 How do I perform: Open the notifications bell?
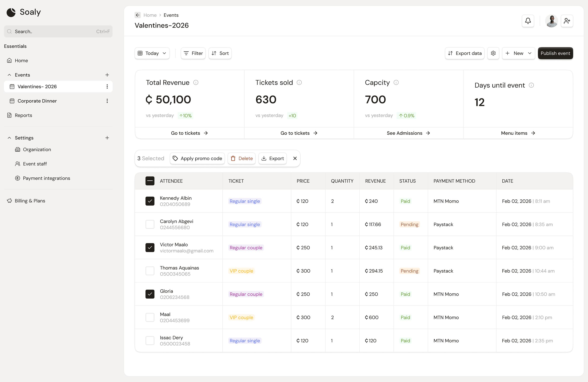coord(528,21)
